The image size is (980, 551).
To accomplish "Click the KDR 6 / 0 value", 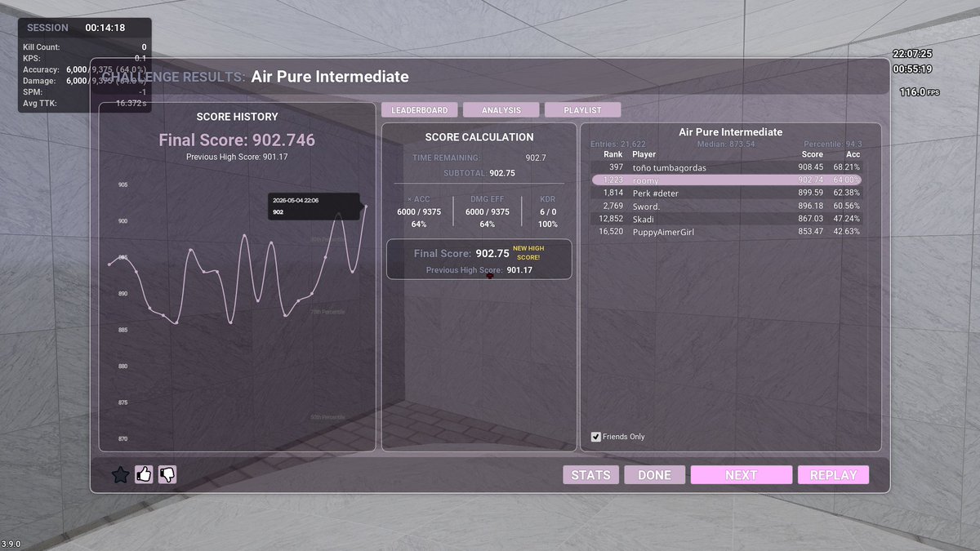I will [x=548, y=211].
